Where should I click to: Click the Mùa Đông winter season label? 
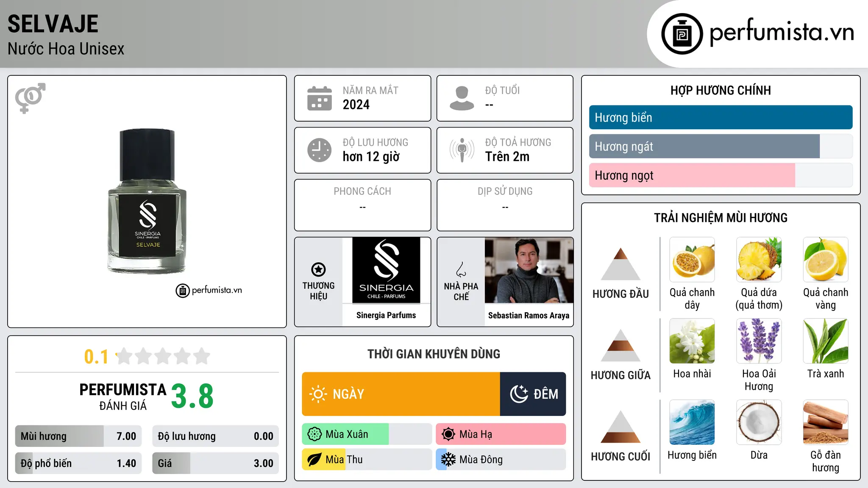(481, 460)
